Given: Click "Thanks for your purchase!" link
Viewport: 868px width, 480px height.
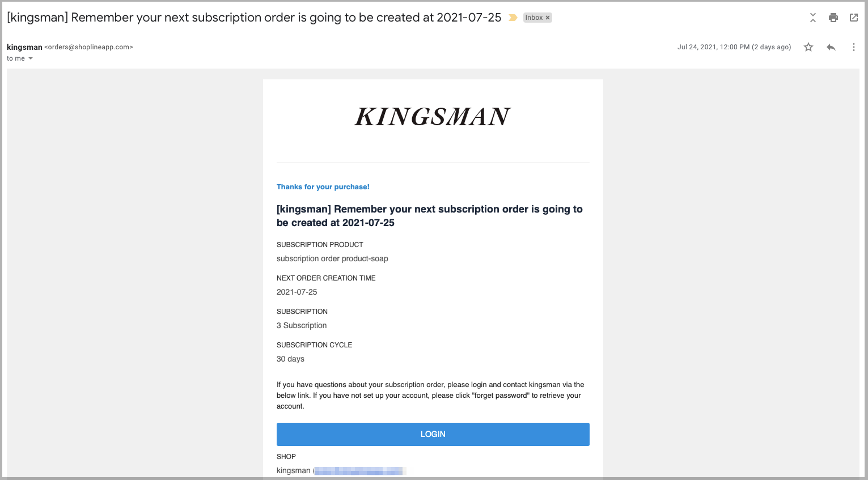Looking at the screenshot, I should click(x=323, y=187).
